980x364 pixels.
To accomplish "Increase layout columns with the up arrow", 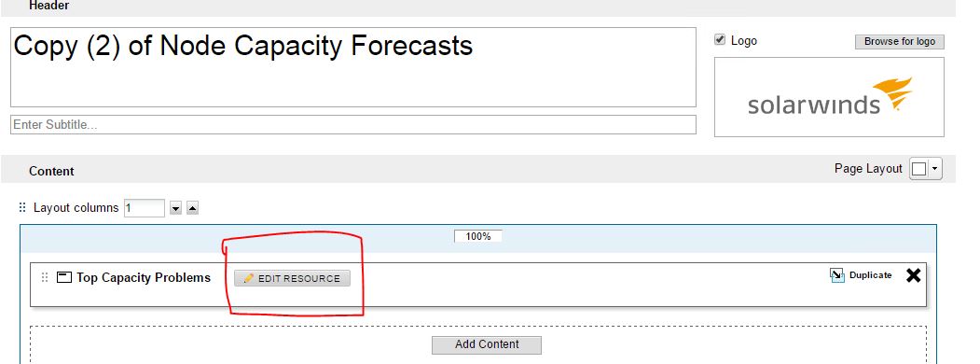I will click(192, 208).
